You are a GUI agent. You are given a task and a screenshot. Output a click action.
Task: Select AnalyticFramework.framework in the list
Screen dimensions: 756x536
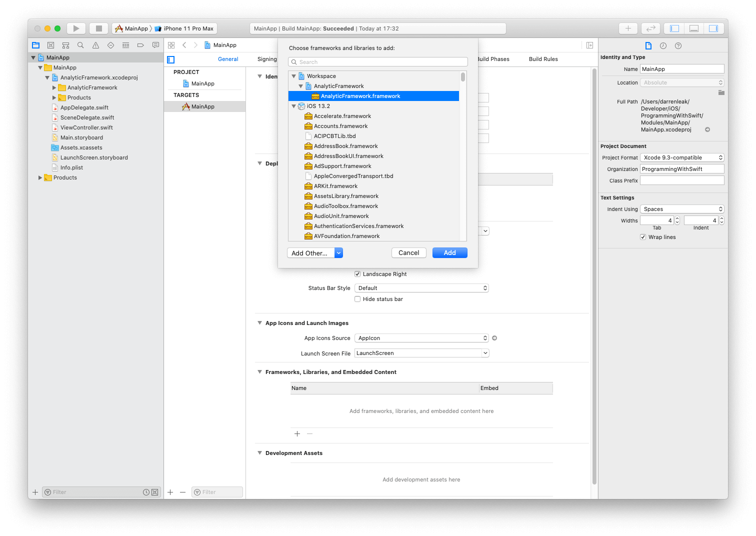pos(373,96)
